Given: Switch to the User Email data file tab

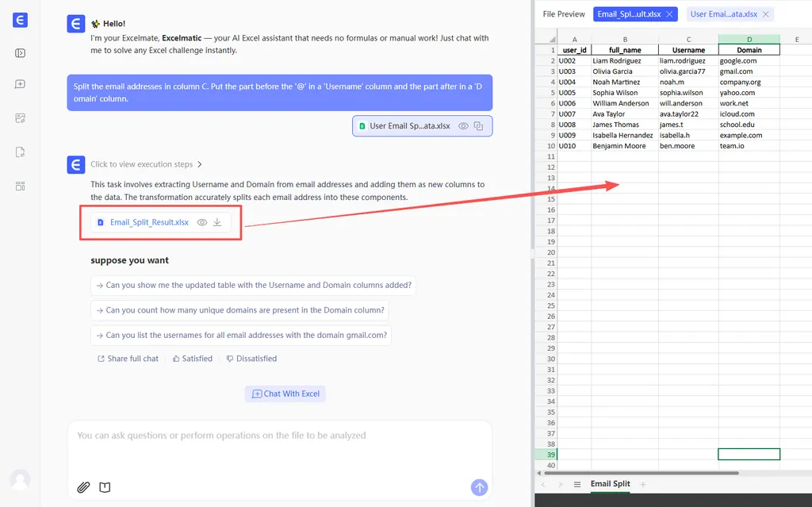Looking at the screenshot, I should click(725, 14).
